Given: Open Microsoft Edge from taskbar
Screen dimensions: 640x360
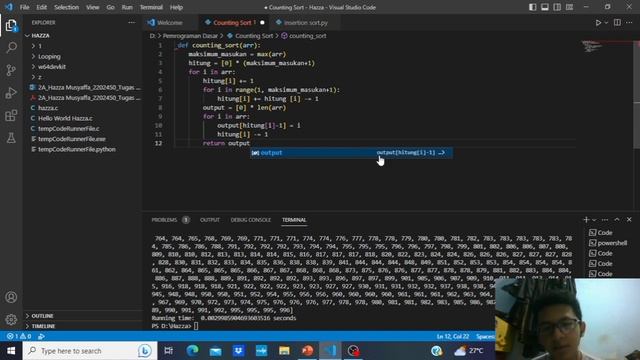Looking at the screenshot, I should [192, 351].
